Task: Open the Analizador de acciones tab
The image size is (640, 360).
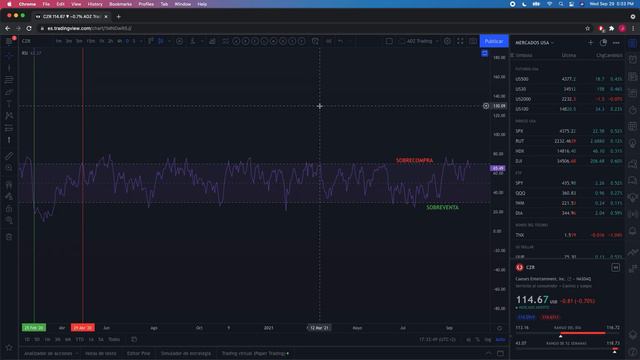Action: point(48,353)
